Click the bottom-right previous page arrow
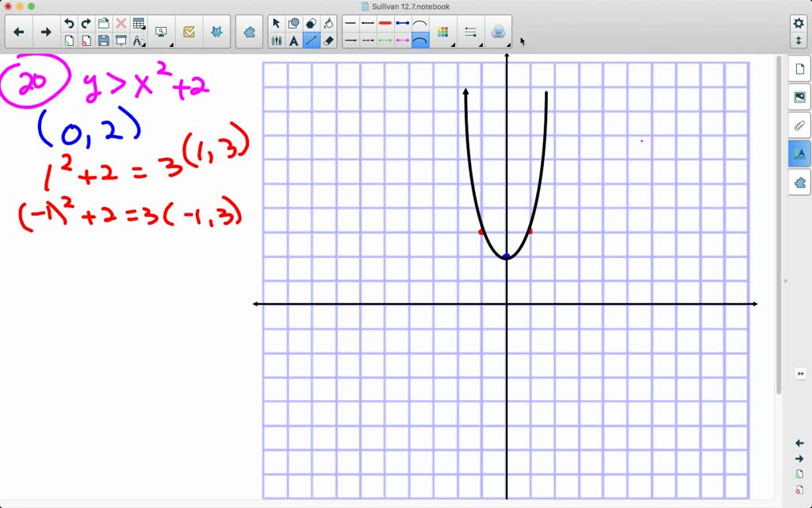The image size is (812, 508). (799, 443)
